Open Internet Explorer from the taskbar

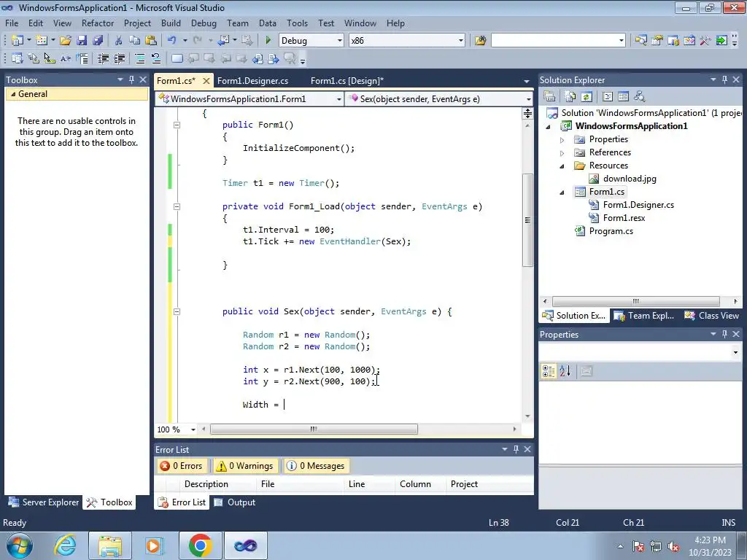65,545
